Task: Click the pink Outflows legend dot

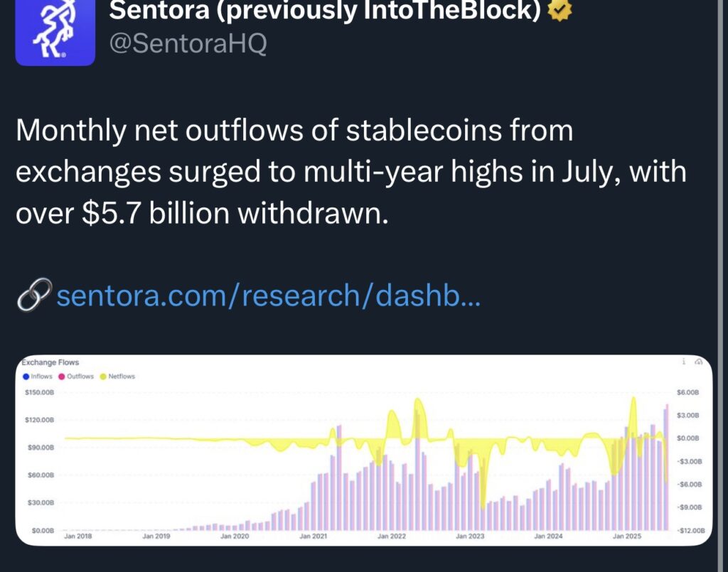Action: pyautogui.click(x=62, y=377)
